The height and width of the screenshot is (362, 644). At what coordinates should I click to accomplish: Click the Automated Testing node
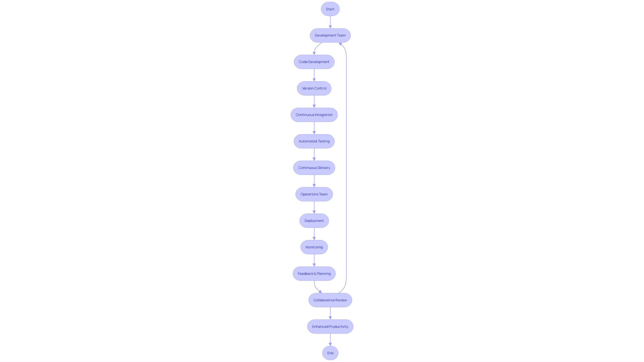[x=314, y=141]
